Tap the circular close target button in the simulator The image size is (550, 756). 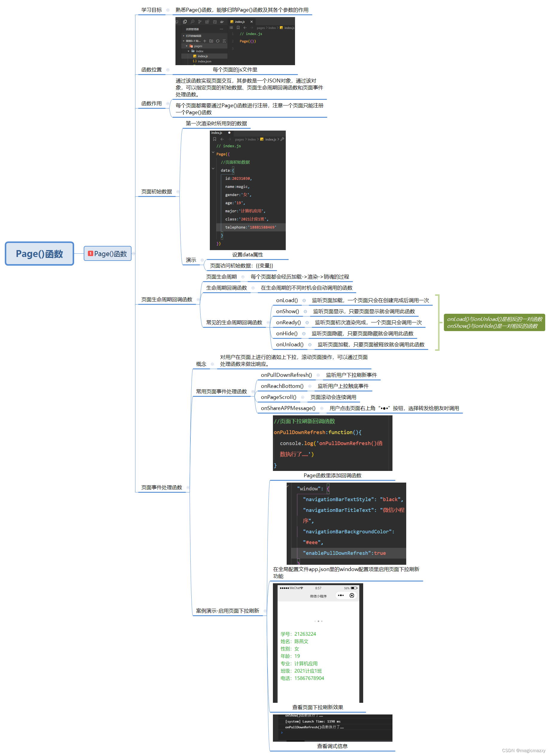[x=352, y=596]
